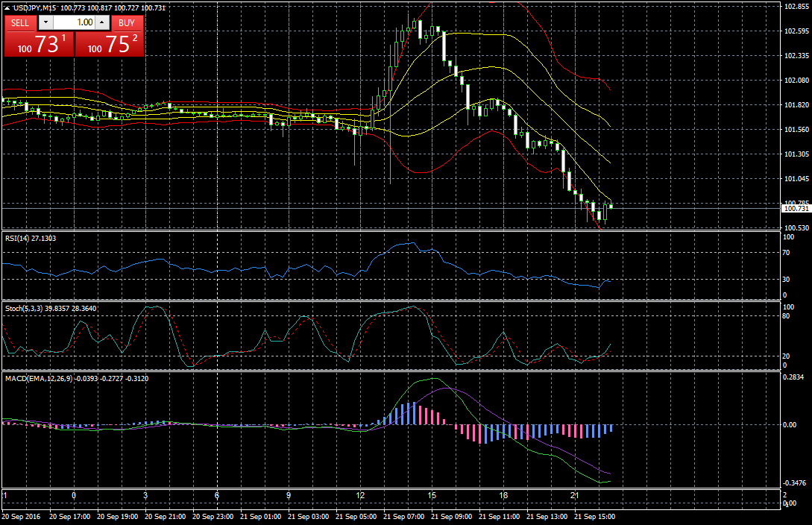Click the BUY button

127,22
